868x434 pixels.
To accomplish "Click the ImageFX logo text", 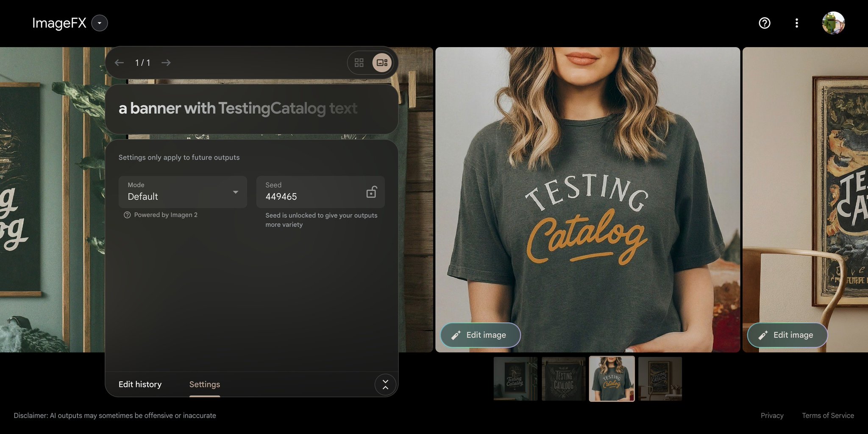I will pyautogui.click(x=59, y=23).
